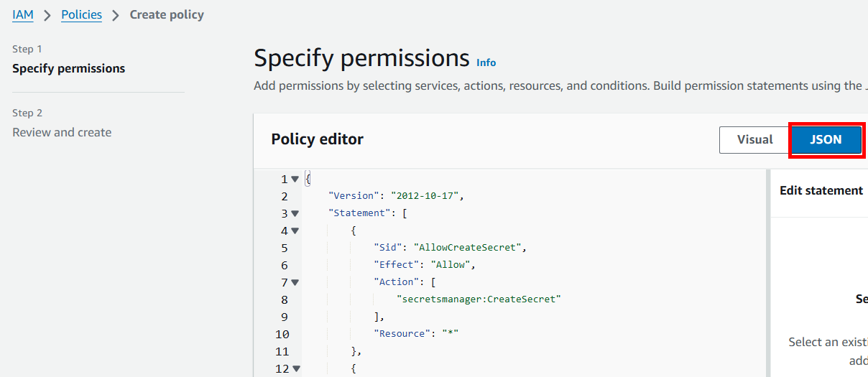Click the Policy editor heading
Image resolution: width=868 pixels, height=377 pixels.
point(317,139)
